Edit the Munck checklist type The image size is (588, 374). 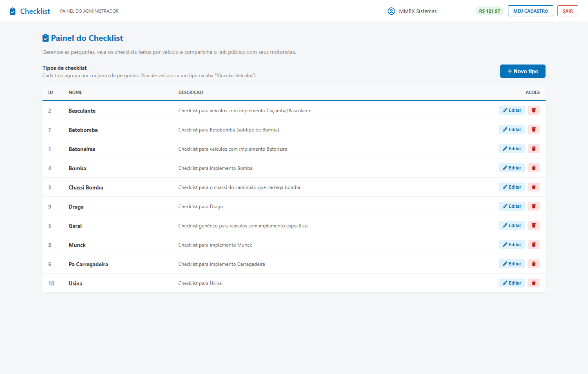coord(512,245)
